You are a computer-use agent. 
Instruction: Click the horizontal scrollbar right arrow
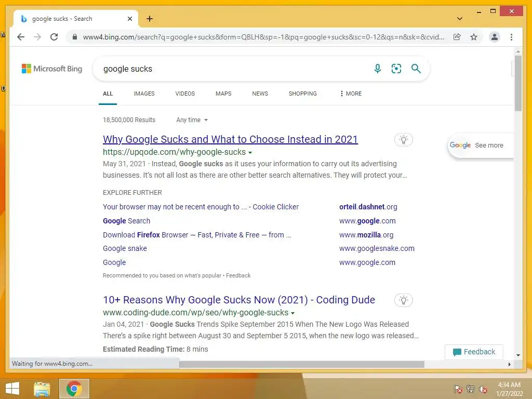click(509, 364)
